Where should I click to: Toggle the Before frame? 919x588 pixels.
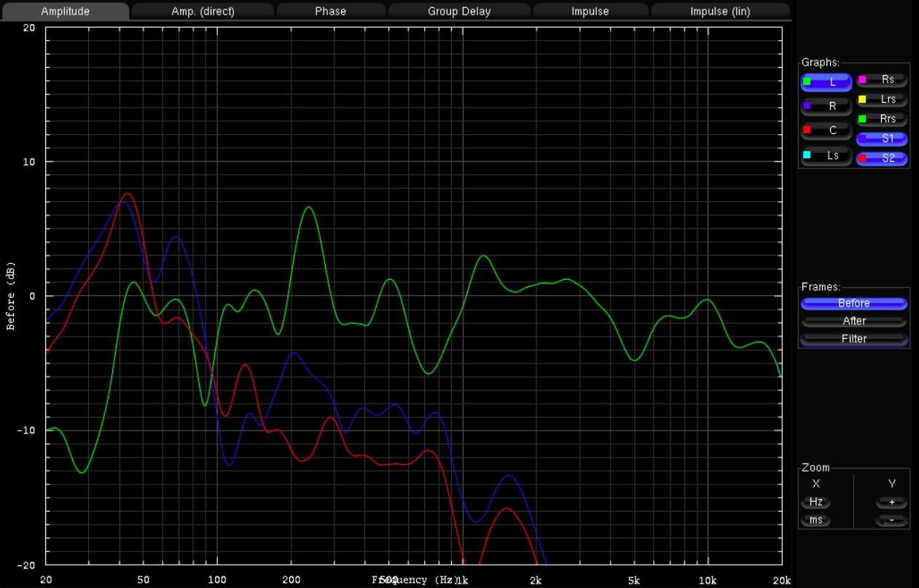(x=853, y=303)
